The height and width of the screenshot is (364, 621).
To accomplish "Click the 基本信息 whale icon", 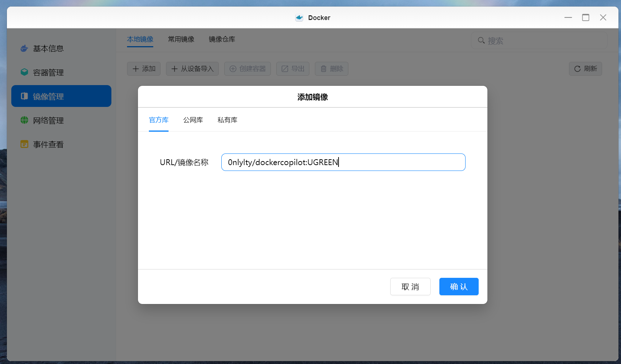I will pos(24,48).
